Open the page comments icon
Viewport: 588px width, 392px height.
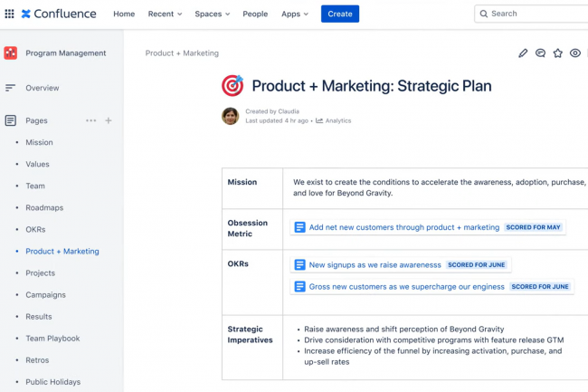pos(540,53)
